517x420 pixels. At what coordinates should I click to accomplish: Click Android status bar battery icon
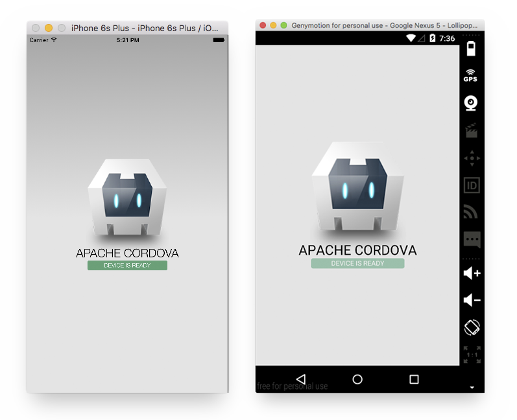pyautogui.click(x=432, y=38)
